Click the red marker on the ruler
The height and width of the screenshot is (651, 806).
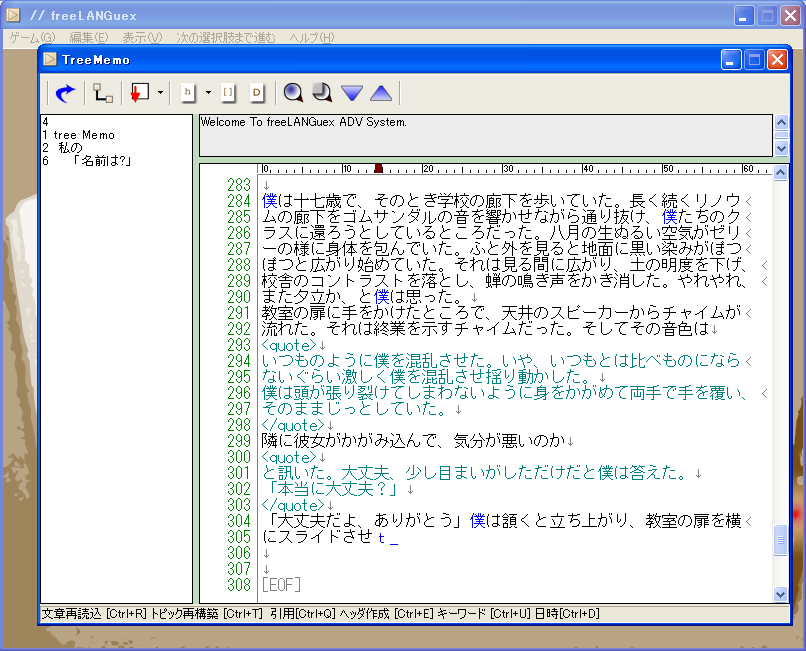[378, 169]
